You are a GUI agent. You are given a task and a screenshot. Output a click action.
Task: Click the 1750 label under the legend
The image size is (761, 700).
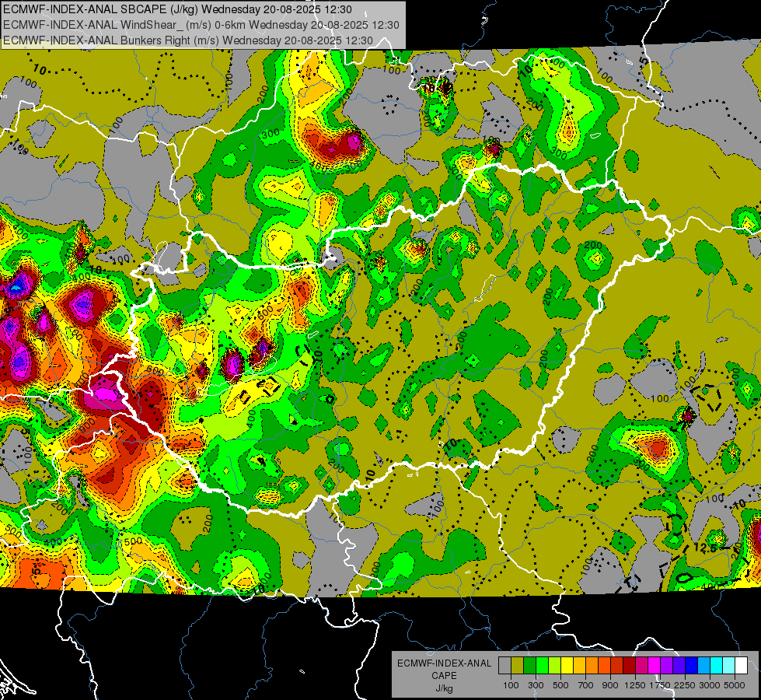coord(660,685)
